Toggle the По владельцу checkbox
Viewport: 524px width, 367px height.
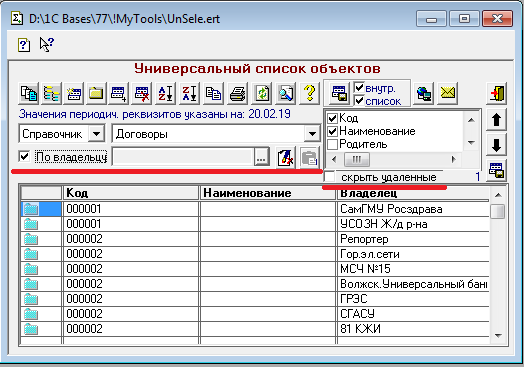click(24, 156)
